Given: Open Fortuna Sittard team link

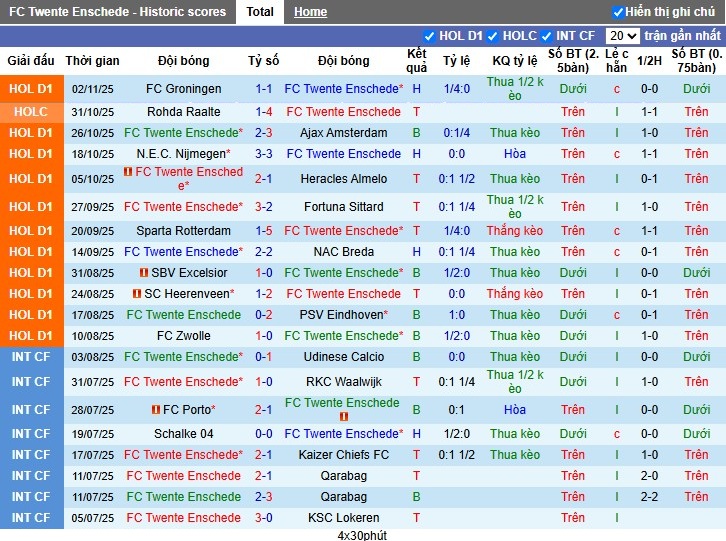Looking at the screenshot, I should (x=344, y=207).
